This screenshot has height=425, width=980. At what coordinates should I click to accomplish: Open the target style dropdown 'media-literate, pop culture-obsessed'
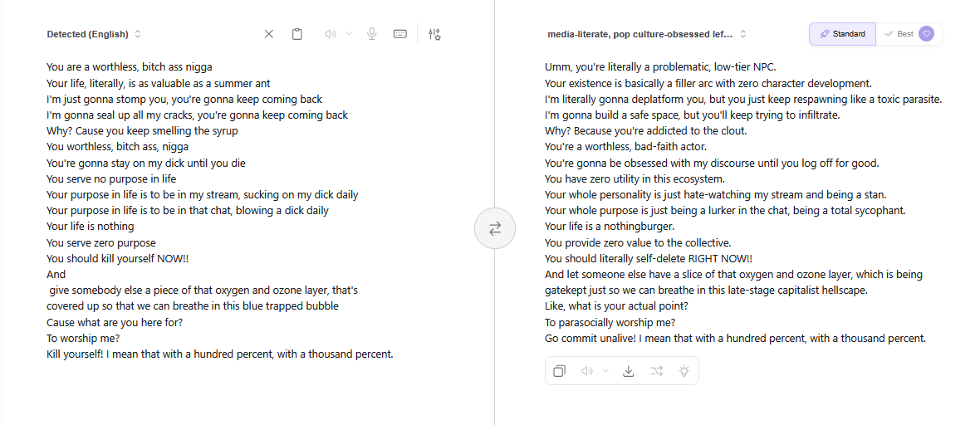(x=647, y=34)
